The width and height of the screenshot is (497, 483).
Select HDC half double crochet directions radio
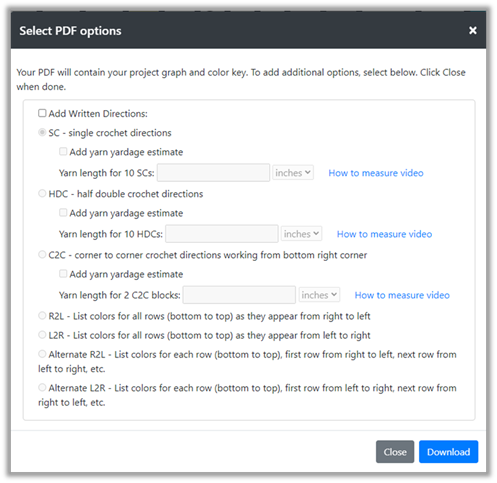(x=42, y=193)
